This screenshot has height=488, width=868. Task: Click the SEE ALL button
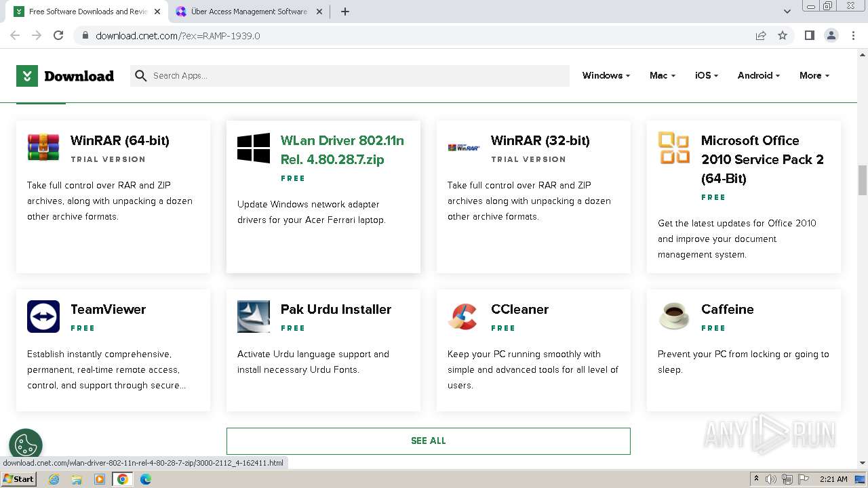click(429, 441)
